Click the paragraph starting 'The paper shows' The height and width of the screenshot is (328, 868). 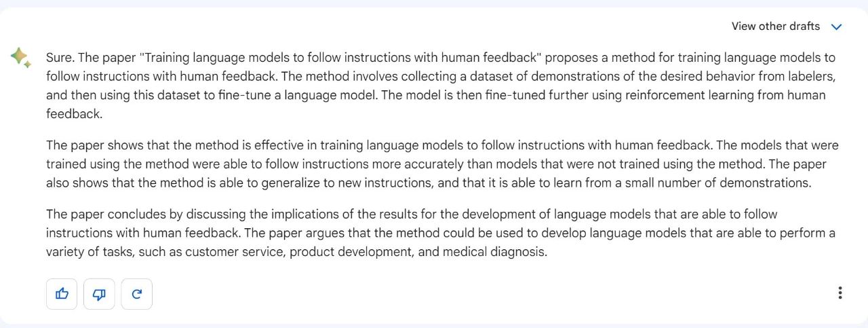click(x=442, y=164)
